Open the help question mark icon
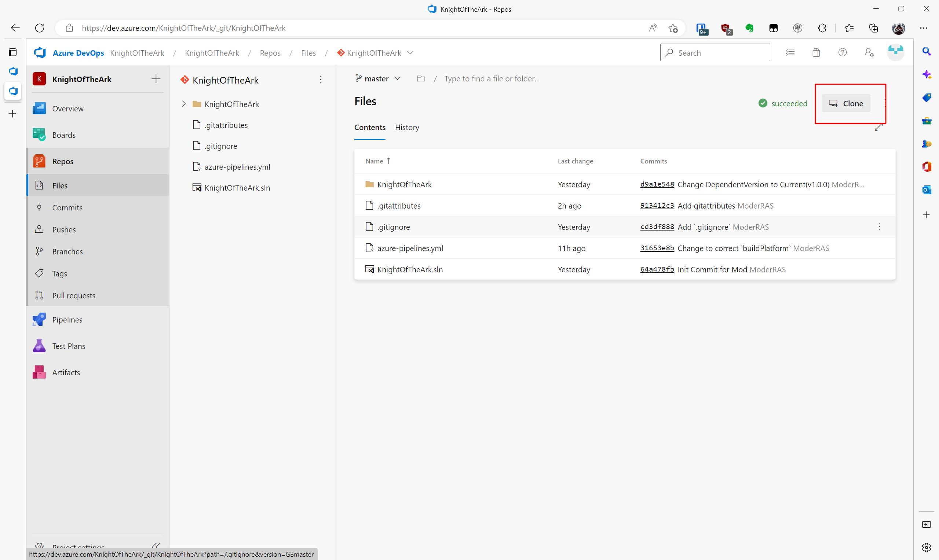Image resolution: width=939 pixels, height=560 pixels. pos(842,52)
